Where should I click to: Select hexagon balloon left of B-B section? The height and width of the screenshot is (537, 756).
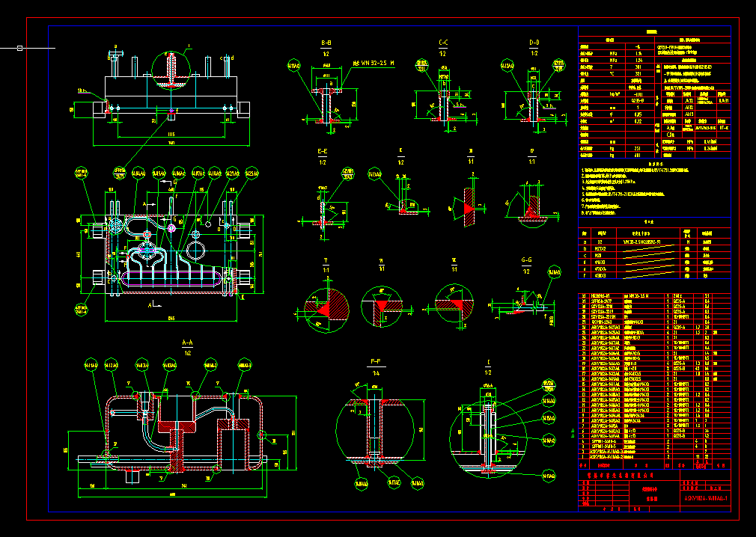click(293, 67)
